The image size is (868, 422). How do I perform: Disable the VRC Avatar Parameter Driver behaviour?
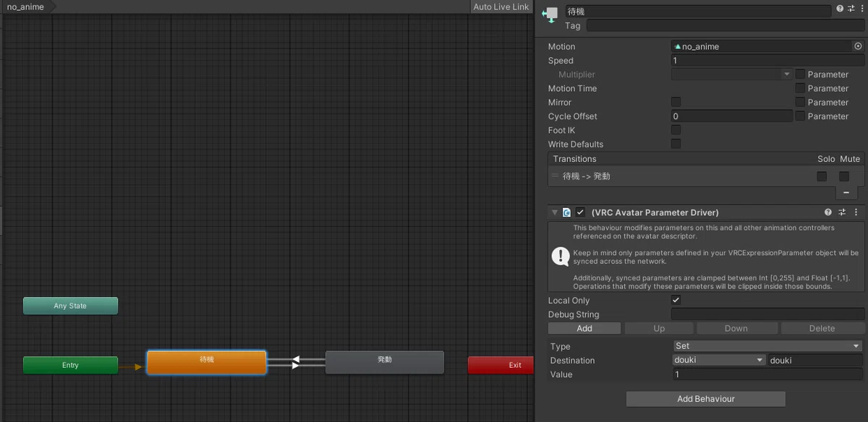pos(580,212)
